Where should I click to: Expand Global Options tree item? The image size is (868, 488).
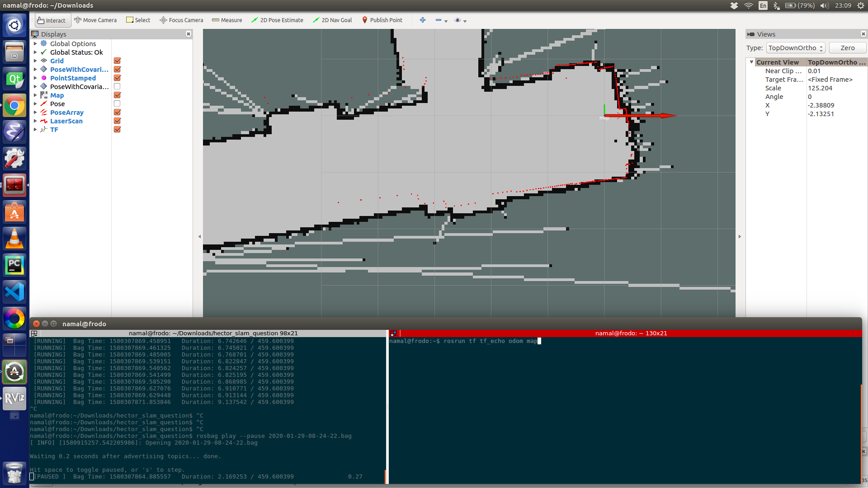35,44
